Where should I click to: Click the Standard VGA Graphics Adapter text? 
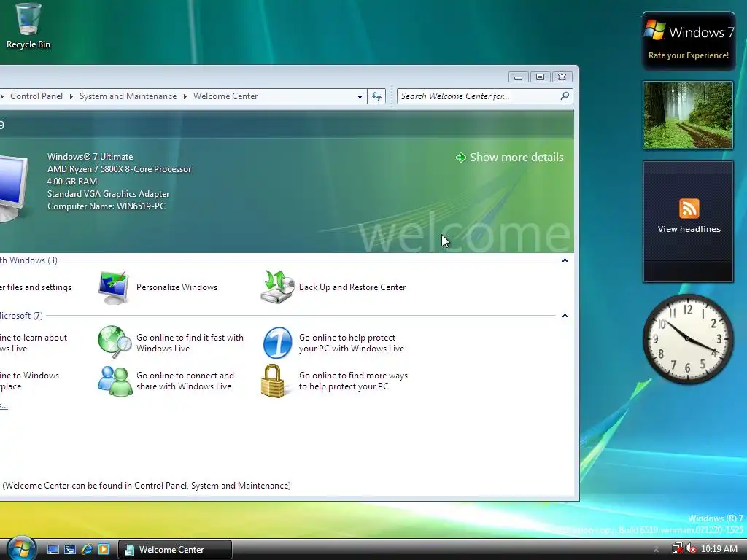[108, 194]
